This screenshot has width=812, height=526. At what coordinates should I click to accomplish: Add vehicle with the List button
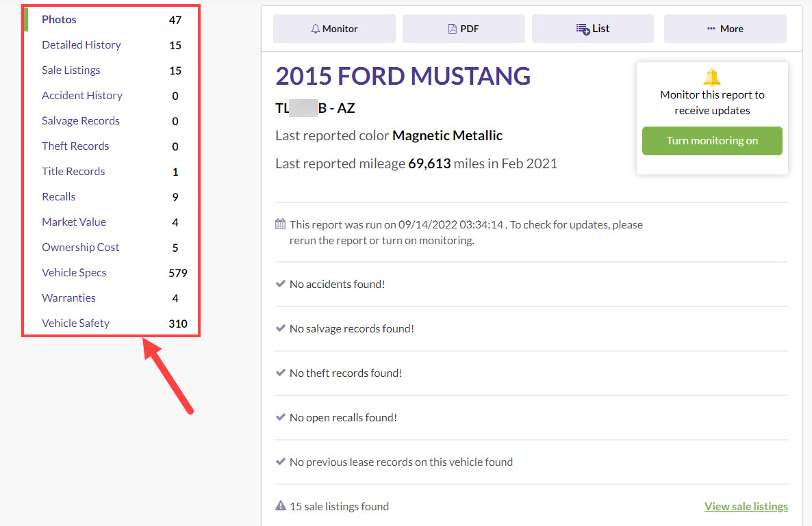pyautogui.click(x=592, y=29)
